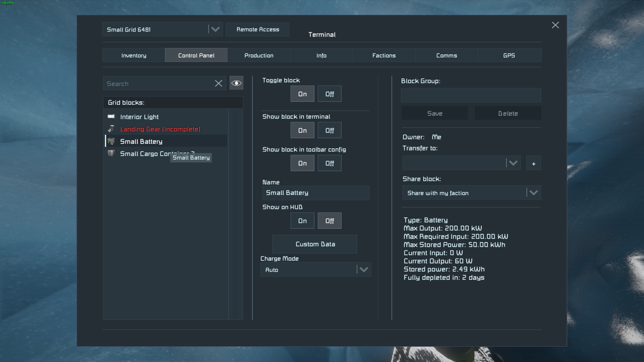Click the Block Group name field
The width and height of the screenshot is (644, 362).
471,95
